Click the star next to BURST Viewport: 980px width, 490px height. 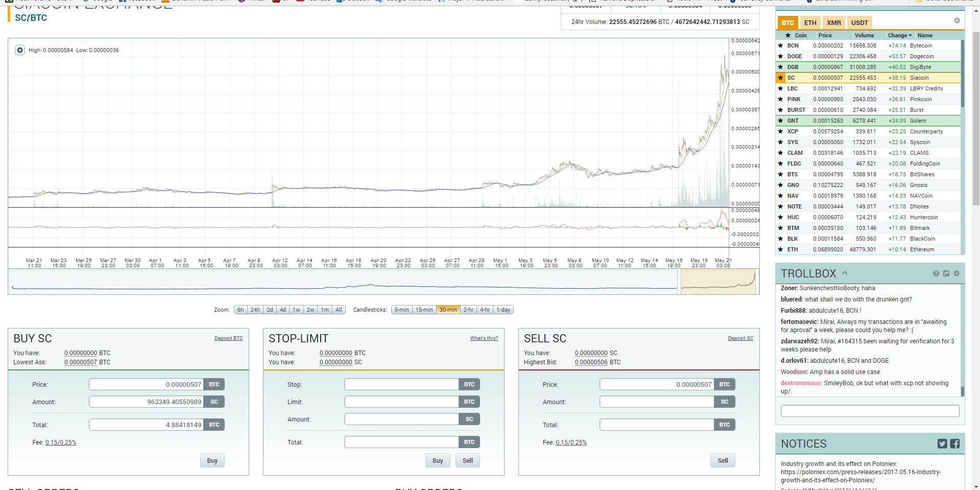tap(780, 110)
